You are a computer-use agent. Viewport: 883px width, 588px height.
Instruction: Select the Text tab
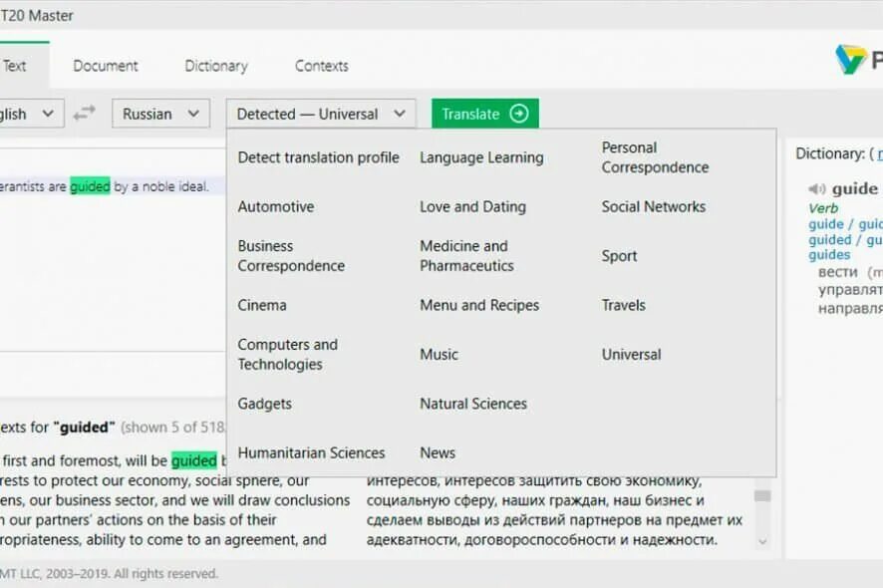15,66
